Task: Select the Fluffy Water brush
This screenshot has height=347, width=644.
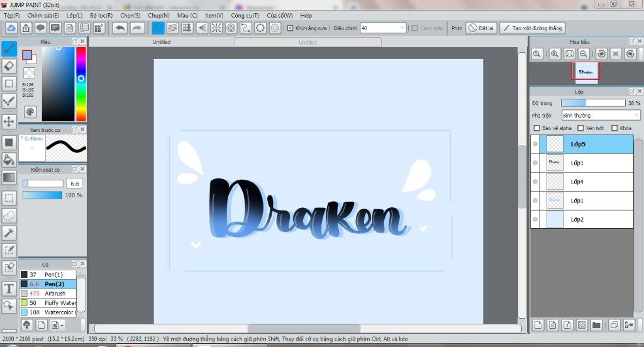Action: point(48,302)
